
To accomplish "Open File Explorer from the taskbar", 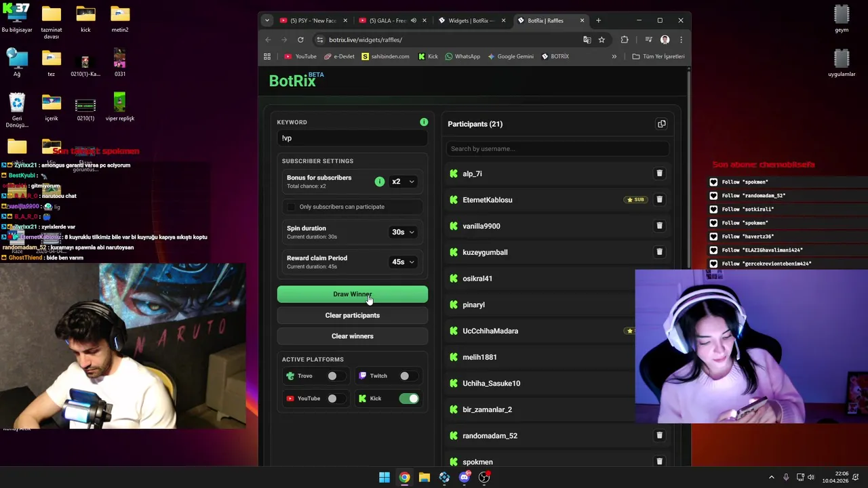I will (x=425, y=477).
